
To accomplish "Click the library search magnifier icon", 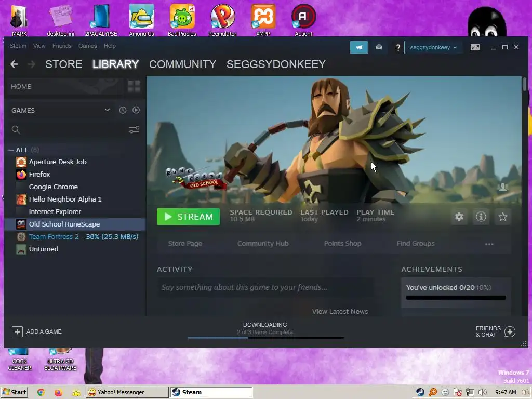I will (x=16, y=129).
